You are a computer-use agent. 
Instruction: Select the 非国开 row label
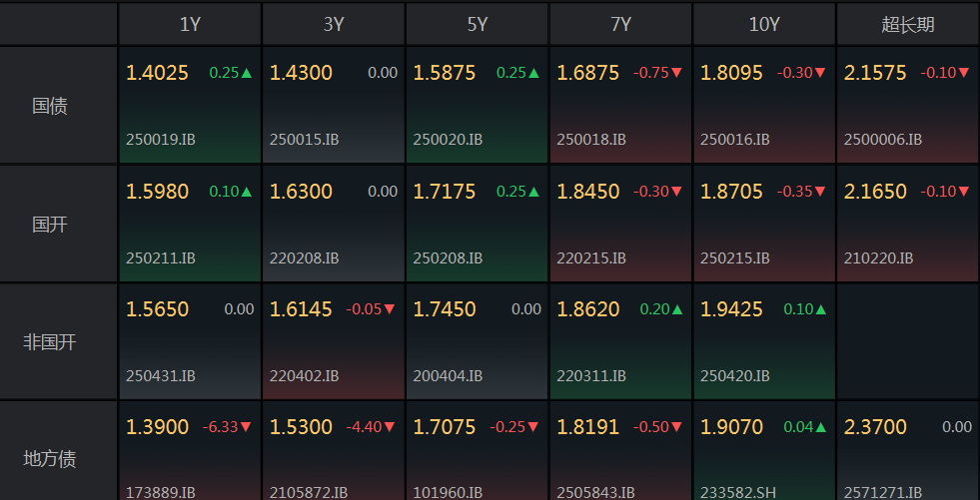click(50, 341)
